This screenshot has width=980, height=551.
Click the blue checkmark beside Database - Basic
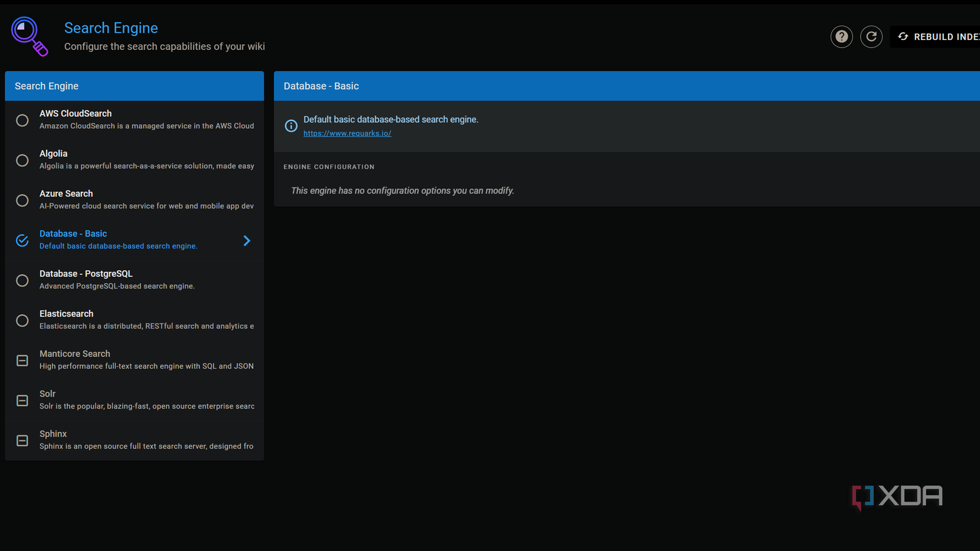22,240
